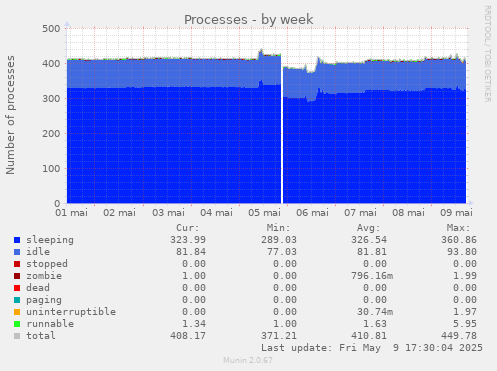Click runnable average value 1.63
The width and height of the screenshot is (497, 371).
point(375,324)
